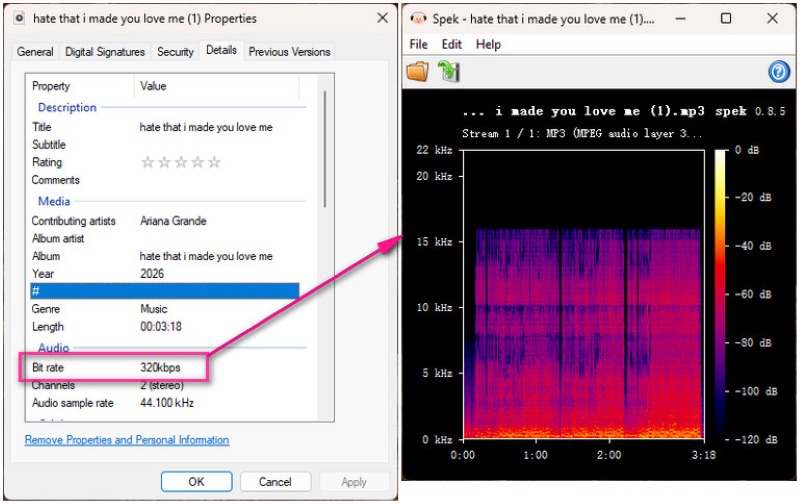Click the Property column header

(x=81, y=86)
